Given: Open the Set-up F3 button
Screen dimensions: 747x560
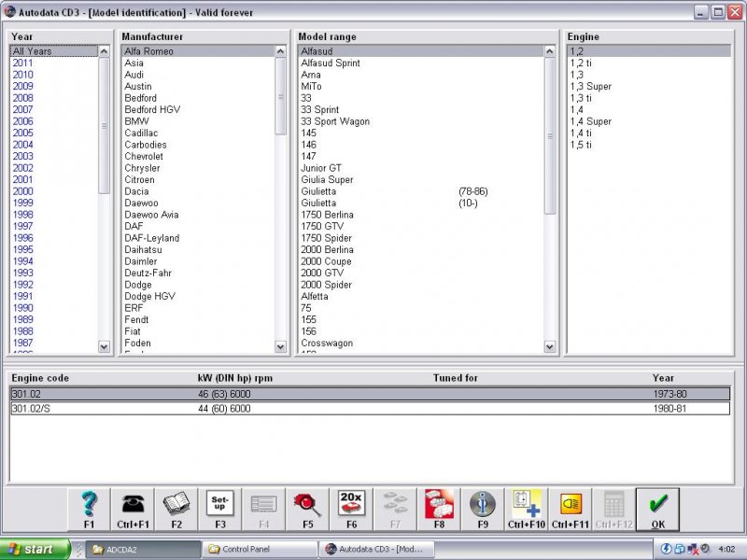Looking at the screenshot, I should [220, 510].
